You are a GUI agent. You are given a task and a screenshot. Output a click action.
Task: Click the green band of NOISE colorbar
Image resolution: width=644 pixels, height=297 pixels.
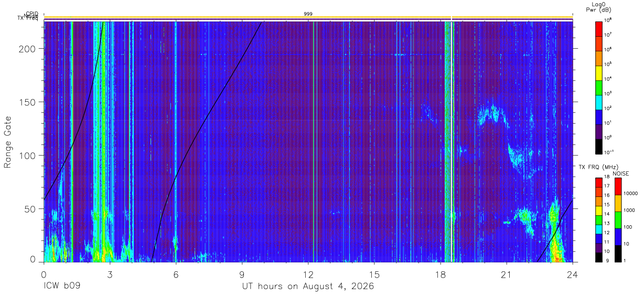pyautogui.click(x=618, y=220)
